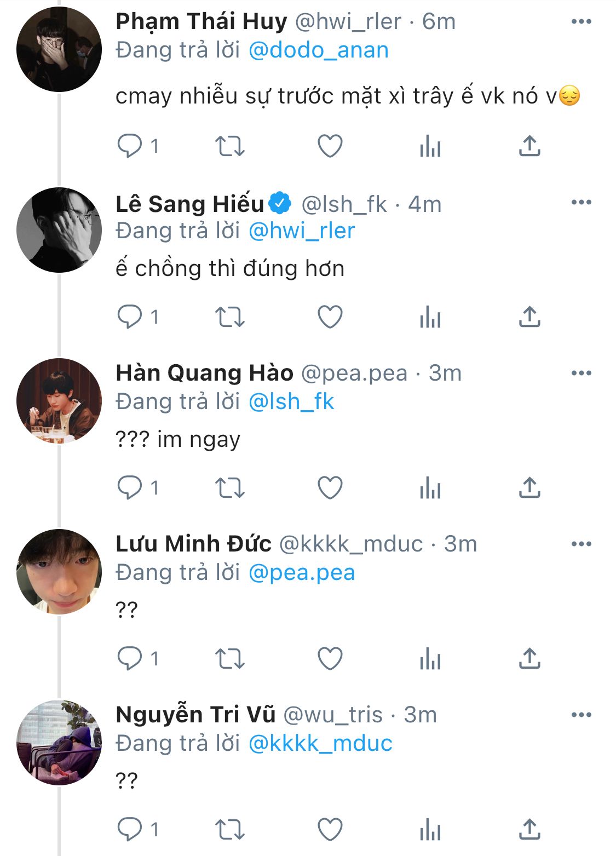Retweet Phạm Thái Huy's reply

[x=229, y=146]
